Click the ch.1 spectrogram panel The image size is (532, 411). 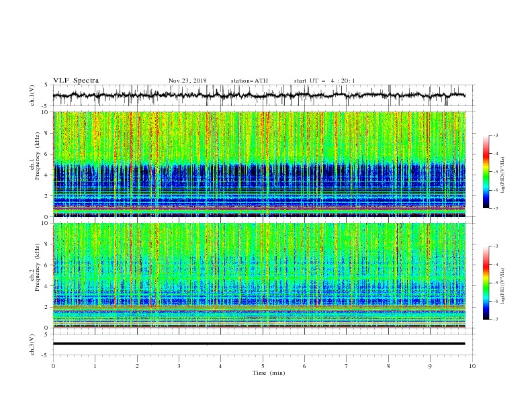pos(259,164)
